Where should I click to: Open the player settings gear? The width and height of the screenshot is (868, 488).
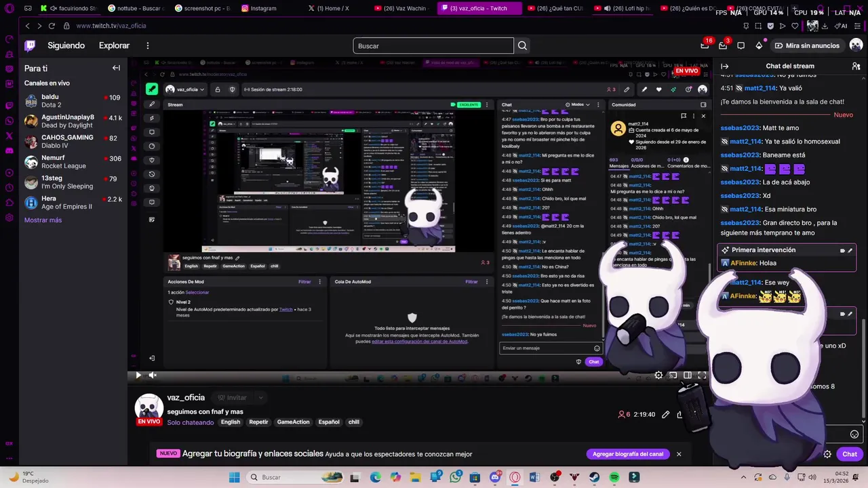(658, 375)
